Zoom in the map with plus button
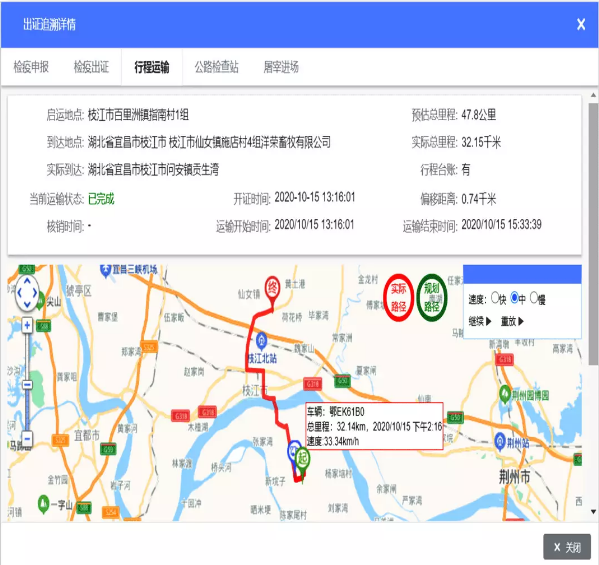The image size is (599, 565). click(x=27, y=325)
